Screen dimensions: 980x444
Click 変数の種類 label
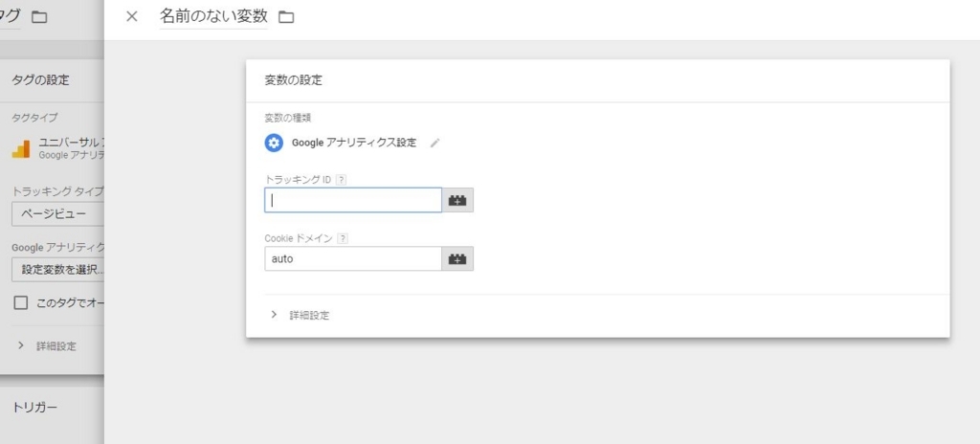(x=288, y=118)
